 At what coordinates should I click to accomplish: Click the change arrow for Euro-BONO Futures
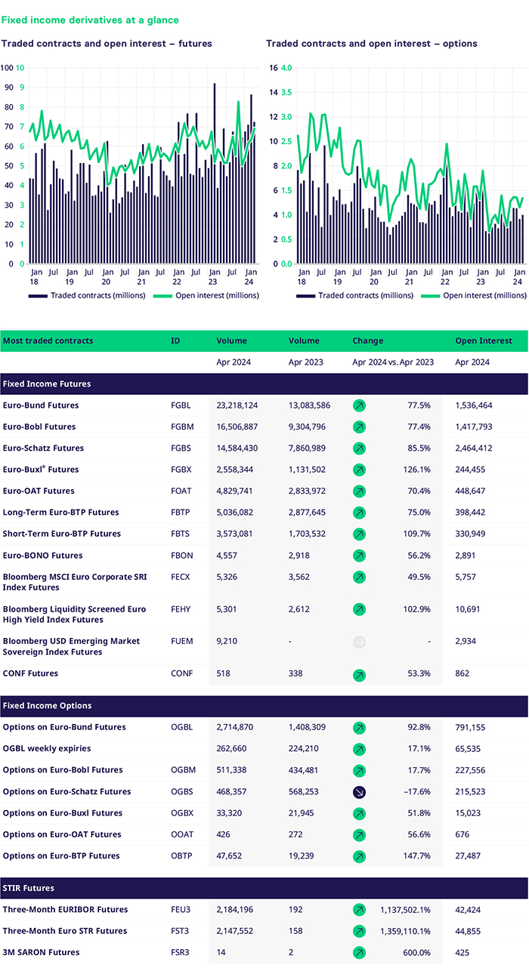360,556
